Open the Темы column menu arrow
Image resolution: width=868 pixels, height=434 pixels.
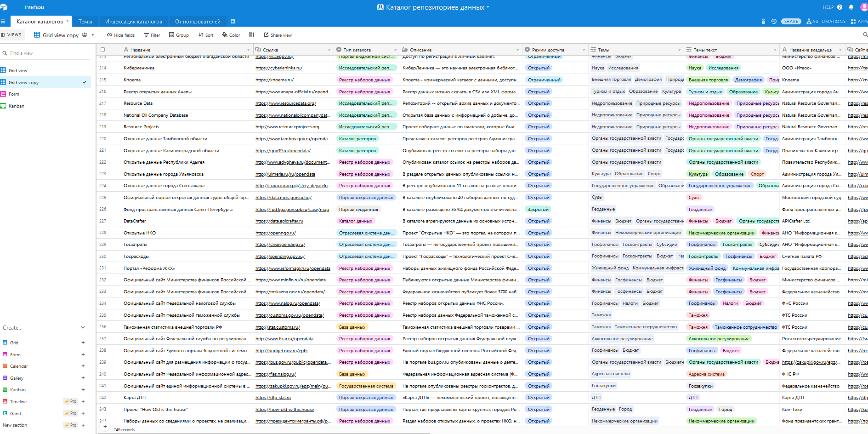[680, 50]
